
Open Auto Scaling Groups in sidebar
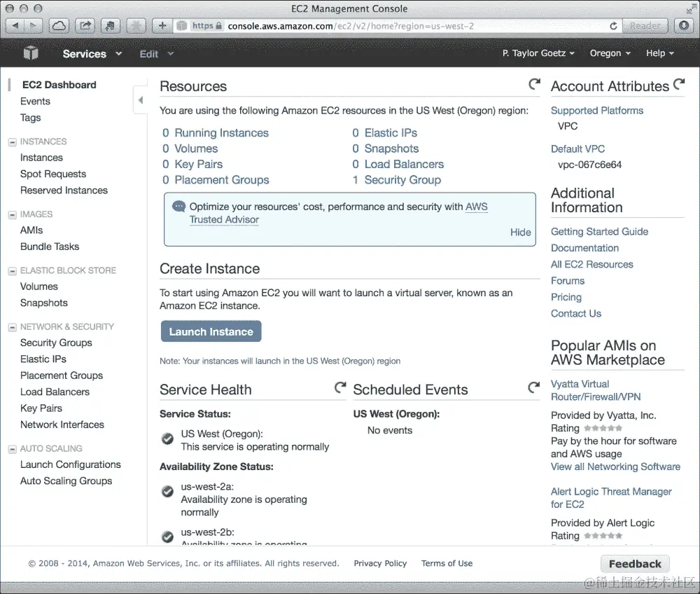pos(66,481)
